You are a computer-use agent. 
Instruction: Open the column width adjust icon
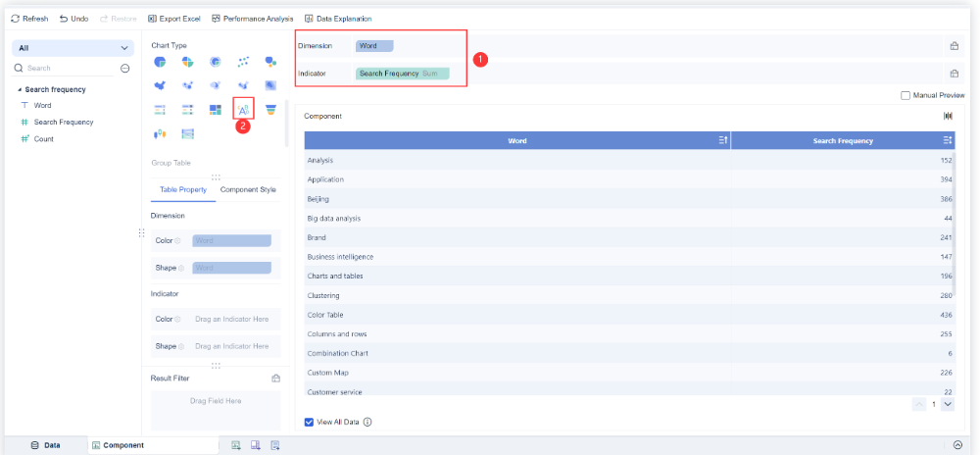coord(948,116)
